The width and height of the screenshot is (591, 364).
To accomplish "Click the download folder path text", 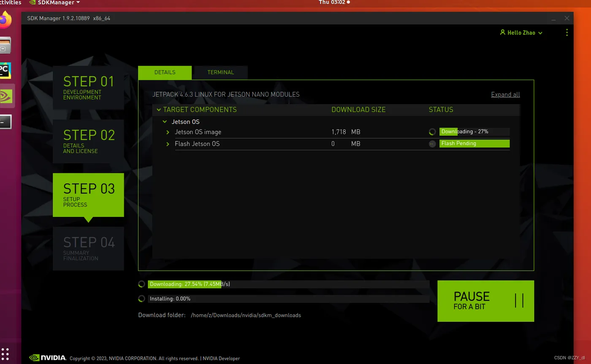I will tap(246, 315).
